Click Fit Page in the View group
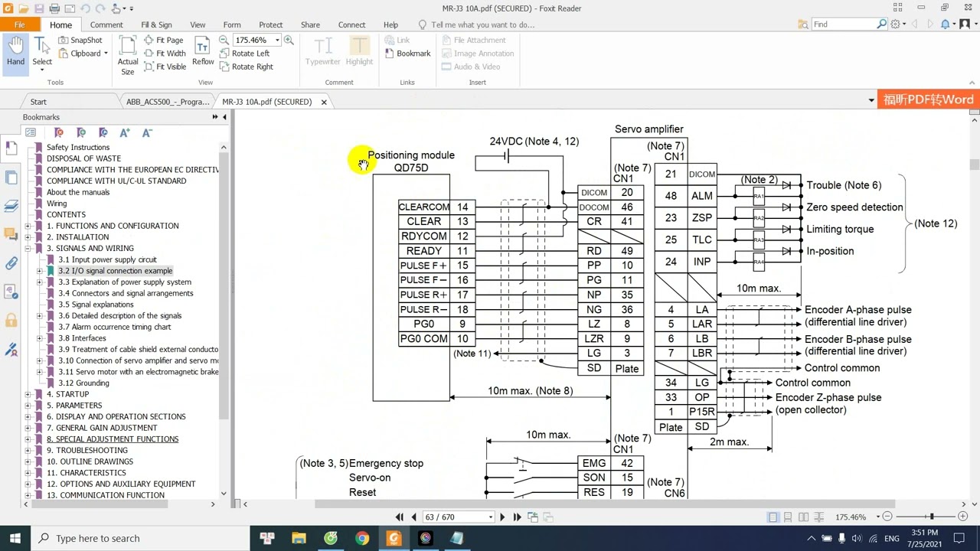 pyautogui.click(x=164, y=40)
